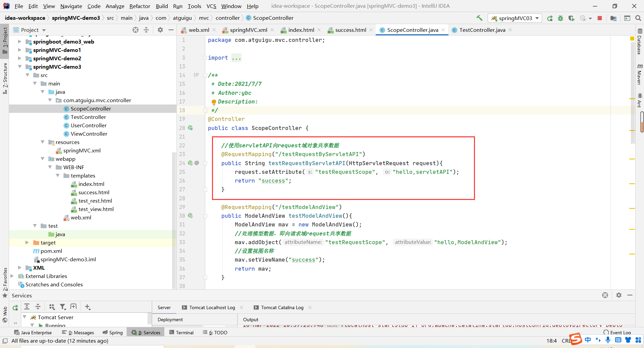Toggle the Web side tool window

5,315
